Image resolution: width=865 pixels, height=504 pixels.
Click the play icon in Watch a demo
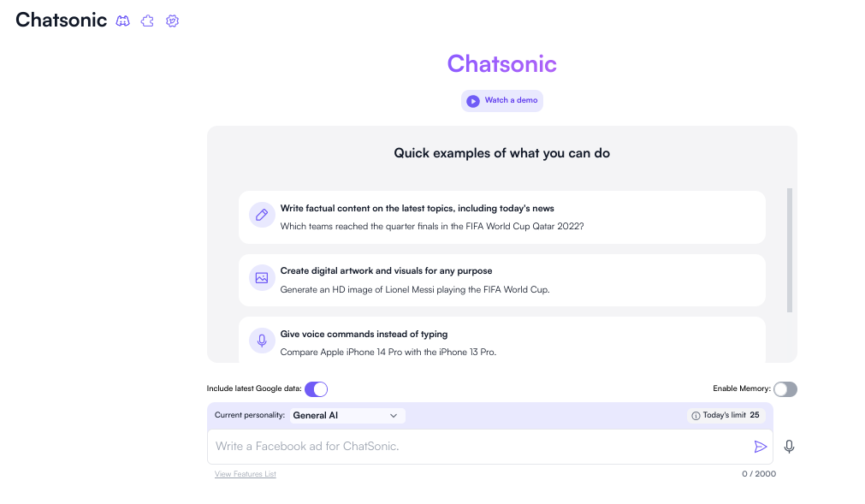473,101
